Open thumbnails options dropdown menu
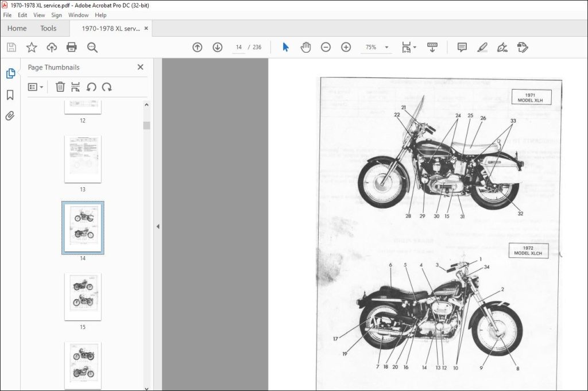This screenshot has height=391, width=588. 36,87
